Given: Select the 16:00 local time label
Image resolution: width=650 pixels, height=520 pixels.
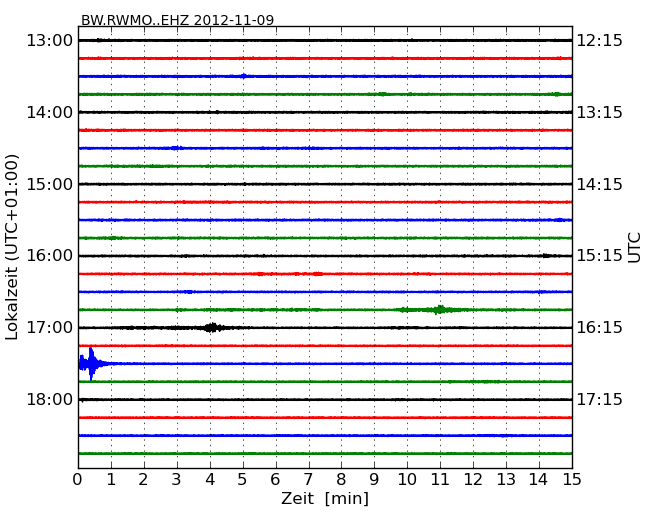Looking at the screenshot, I should (x=50, y=255).
